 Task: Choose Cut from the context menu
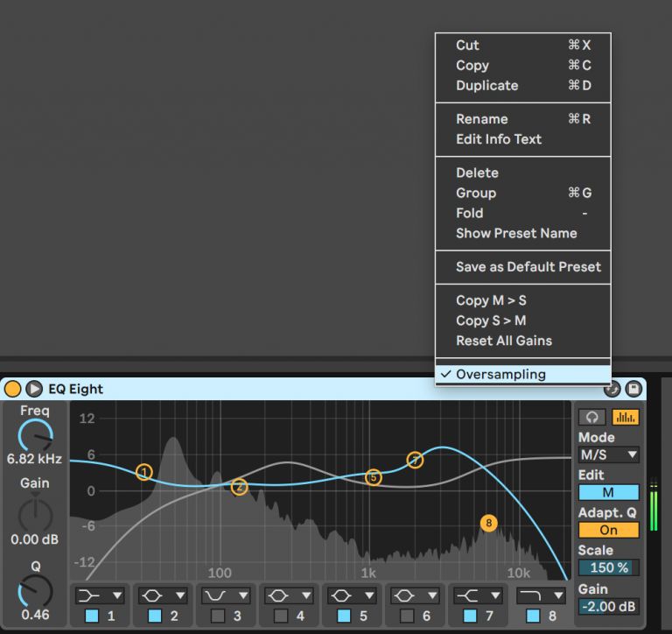coord(523,45)
